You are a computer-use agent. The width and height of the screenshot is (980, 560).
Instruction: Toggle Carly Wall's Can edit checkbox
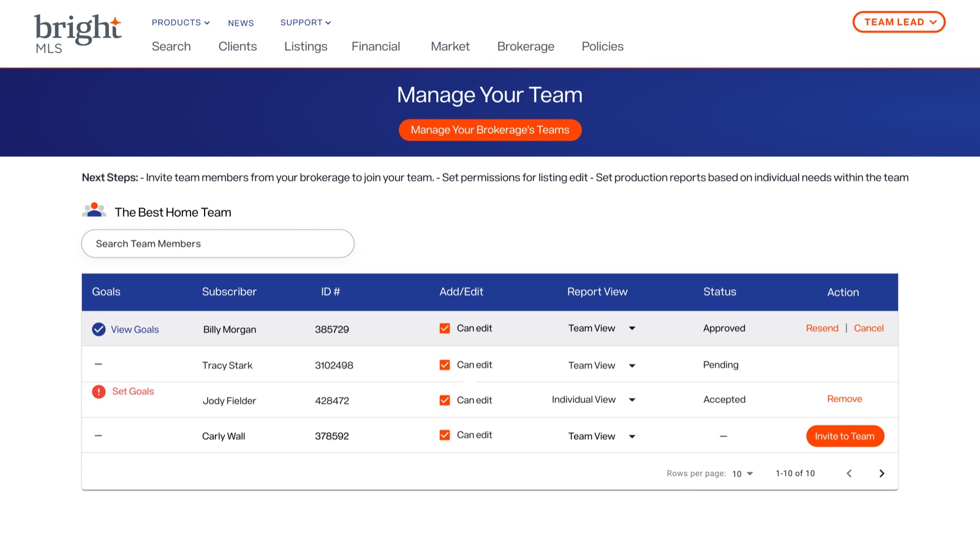point(445,435)
